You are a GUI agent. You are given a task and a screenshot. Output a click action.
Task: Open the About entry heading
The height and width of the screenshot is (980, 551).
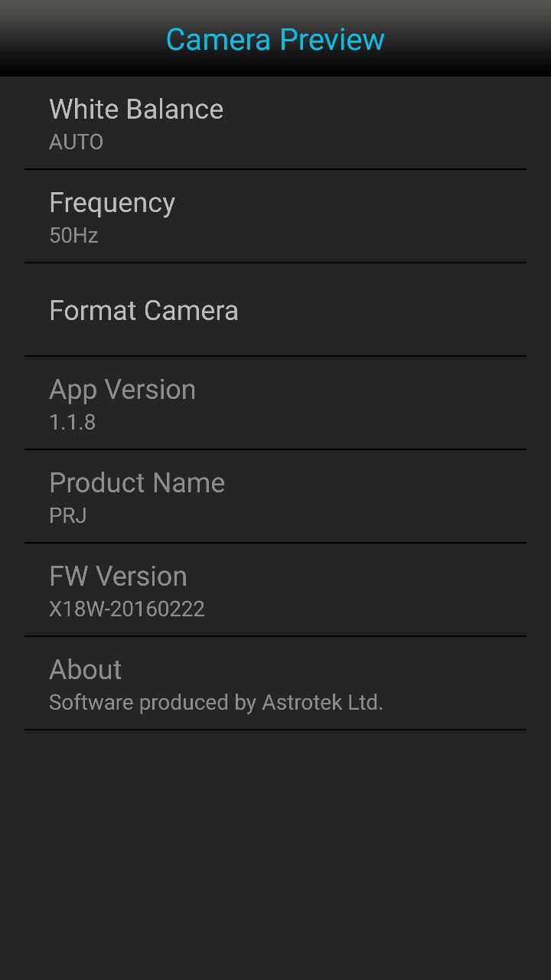click(x=85, y=670)
